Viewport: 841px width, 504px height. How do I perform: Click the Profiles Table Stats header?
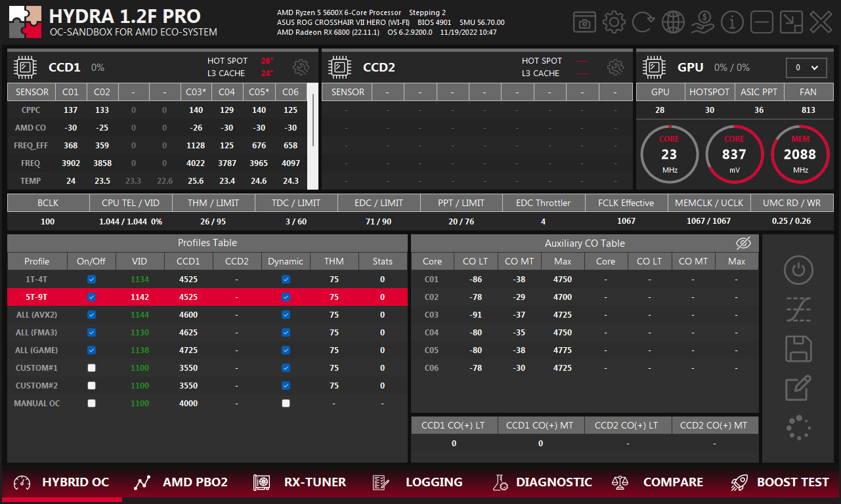[383, 261]
